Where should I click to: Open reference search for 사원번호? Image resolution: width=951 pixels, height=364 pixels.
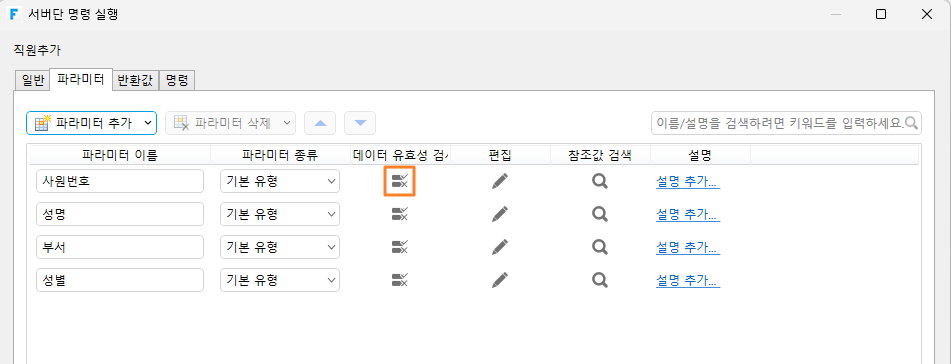coord(600,181)
